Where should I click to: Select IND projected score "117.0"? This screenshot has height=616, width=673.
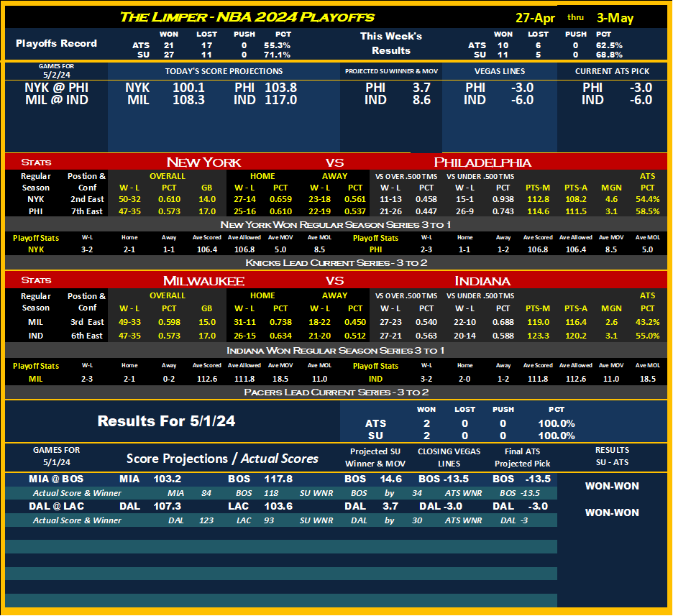(x=280, y=100)
